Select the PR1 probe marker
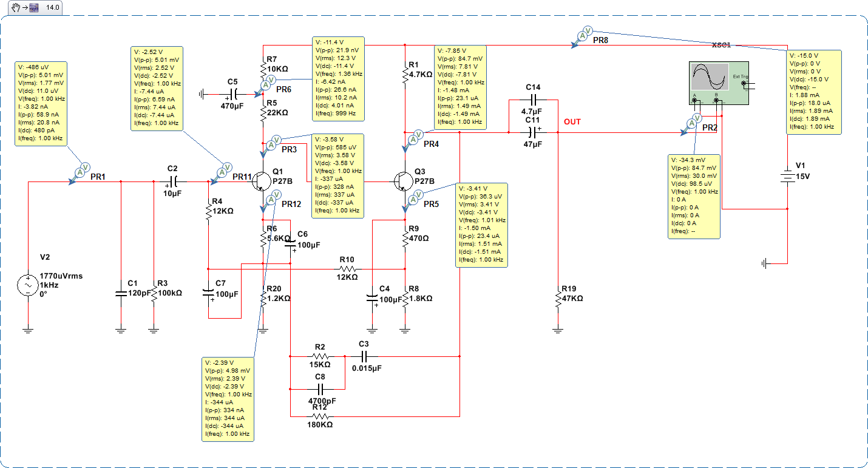Screen dimensions: 868x468 [x=80, y=173]
